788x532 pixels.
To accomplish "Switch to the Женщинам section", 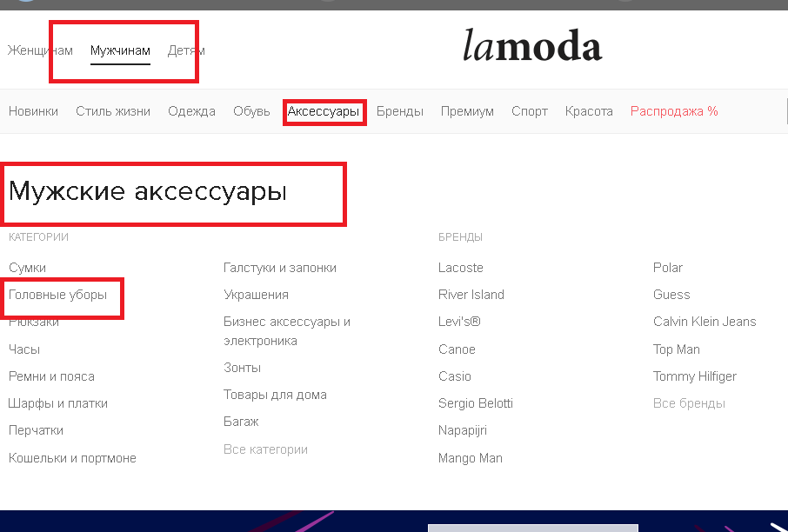I will pos(40,50).
